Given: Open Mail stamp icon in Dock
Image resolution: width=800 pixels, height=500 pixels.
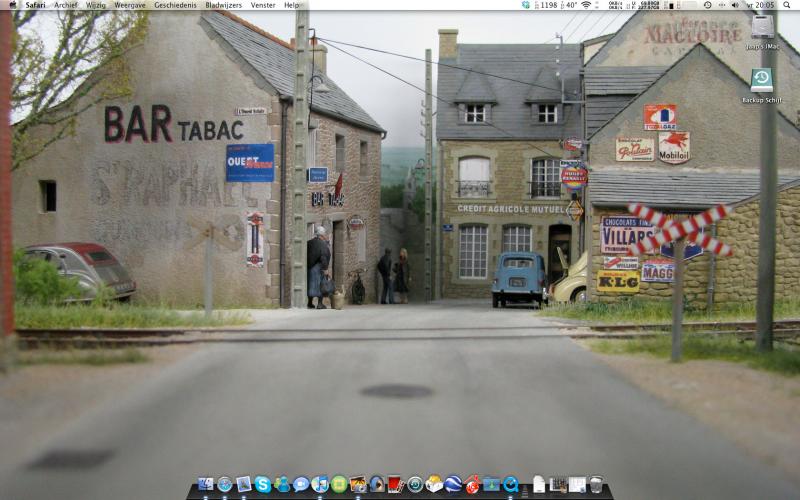Looking at the screenshot, I should click(x=244, y=484).
